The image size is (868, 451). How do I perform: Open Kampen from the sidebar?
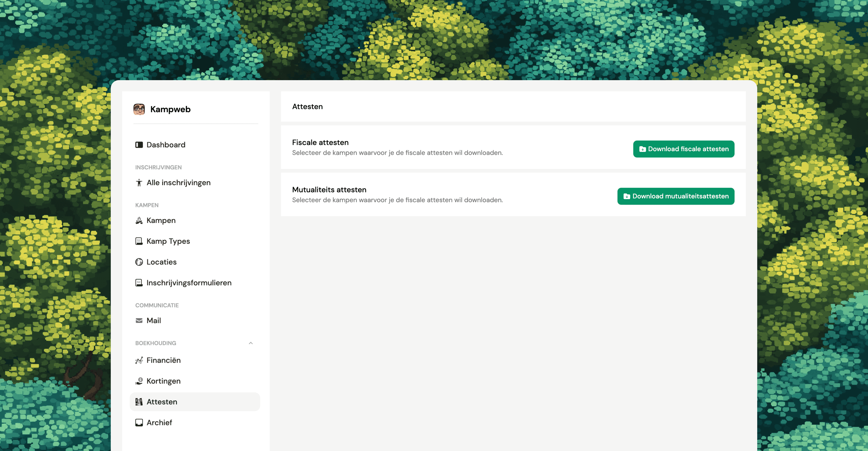(x=161, y=220)
